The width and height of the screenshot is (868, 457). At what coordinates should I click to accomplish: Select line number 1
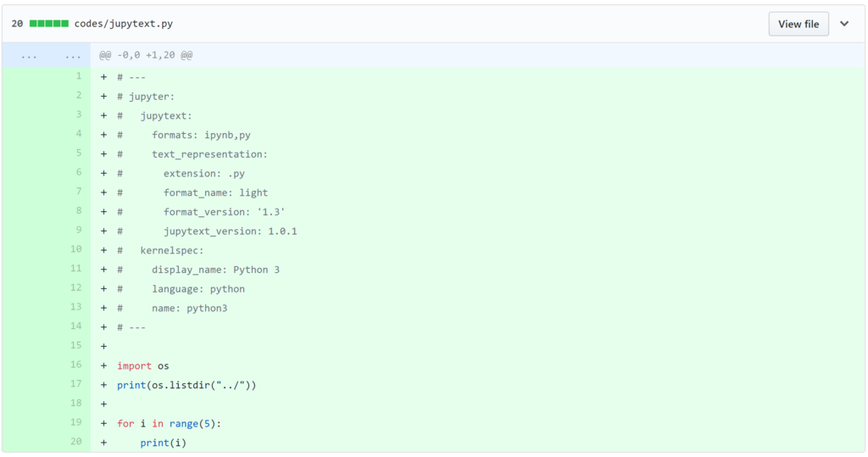(x=79, y=76)
